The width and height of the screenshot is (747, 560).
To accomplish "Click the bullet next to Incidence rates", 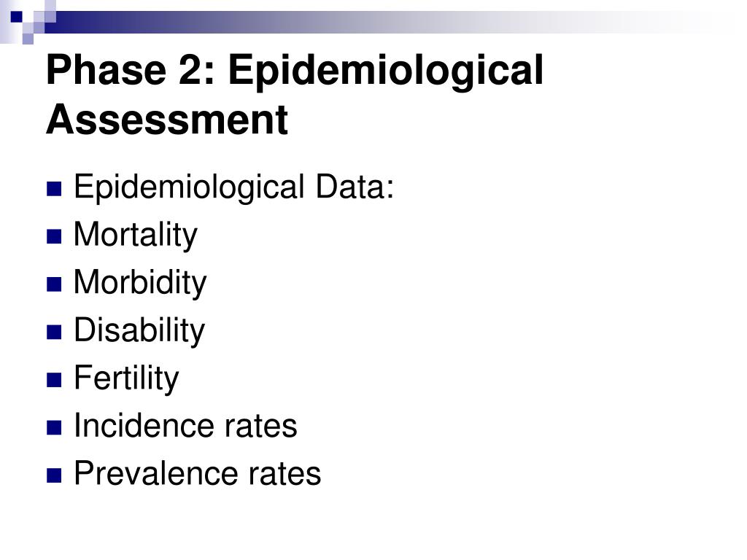I will coord(54,427).
